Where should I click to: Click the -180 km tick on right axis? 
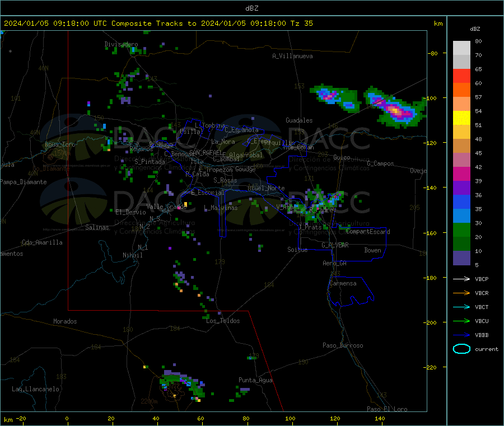click(x=431, y=278)
